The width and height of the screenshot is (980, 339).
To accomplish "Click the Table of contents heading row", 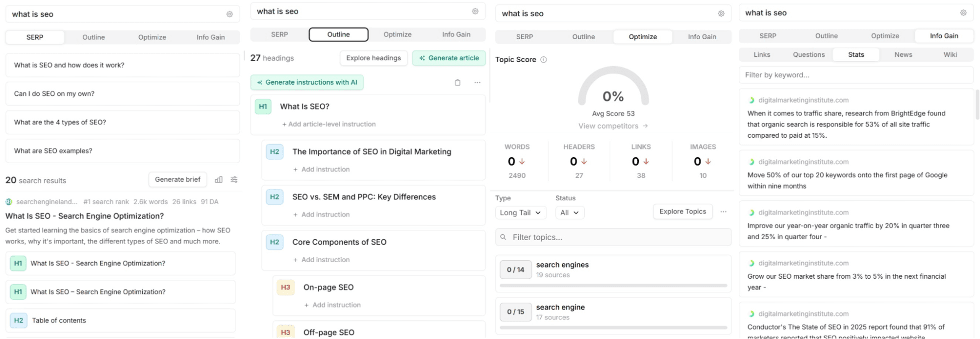I will point(121,320).
